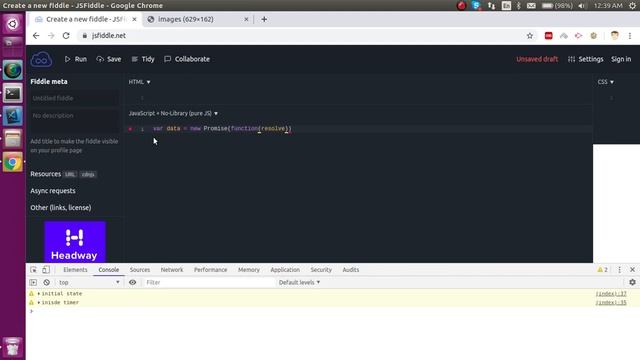Clear the console

pyautogui.click(x=47, y=282)
